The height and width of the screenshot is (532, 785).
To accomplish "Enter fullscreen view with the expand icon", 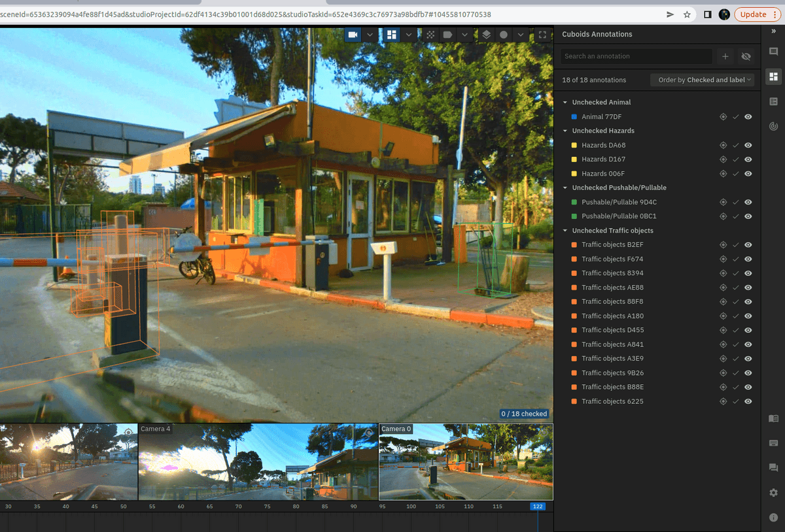I will click(542, 35).
